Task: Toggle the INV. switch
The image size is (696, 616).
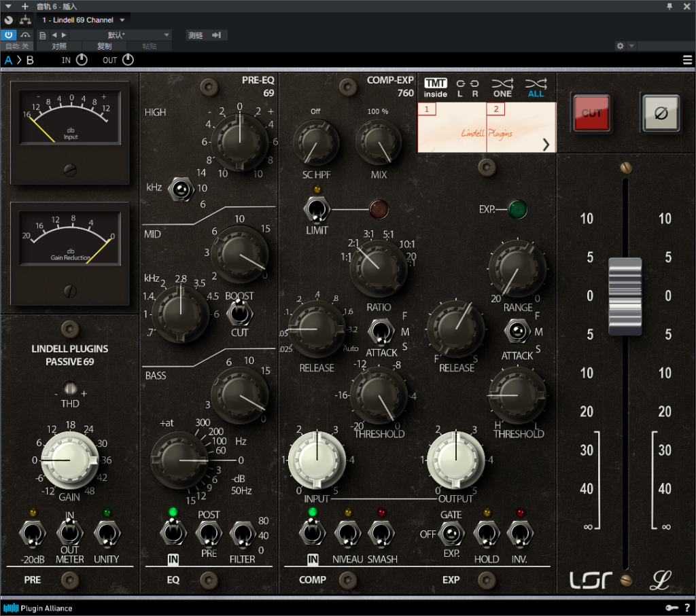Action: 519,534
